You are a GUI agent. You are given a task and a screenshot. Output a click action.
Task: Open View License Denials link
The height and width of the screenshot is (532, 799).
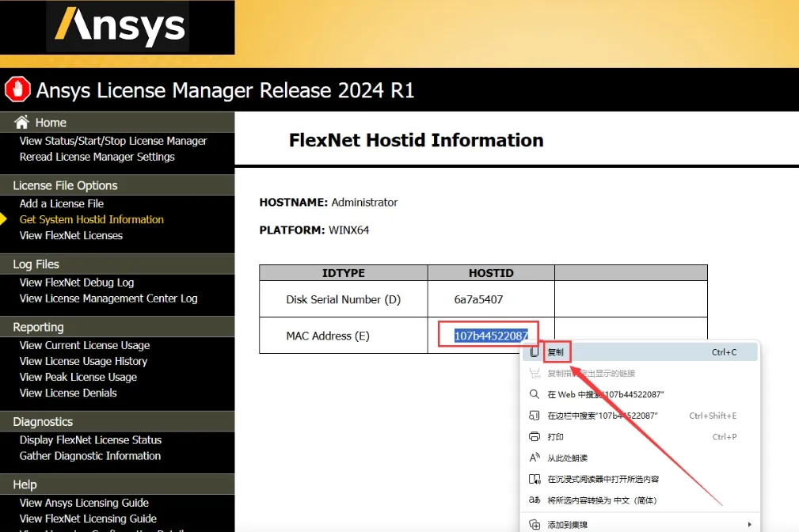point(68,393)
